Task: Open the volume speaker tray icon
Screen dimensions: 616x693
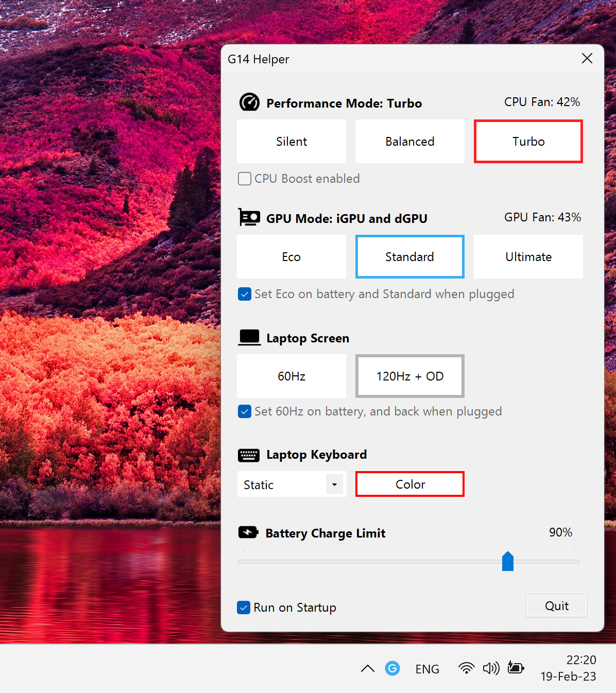Action: 491,668
